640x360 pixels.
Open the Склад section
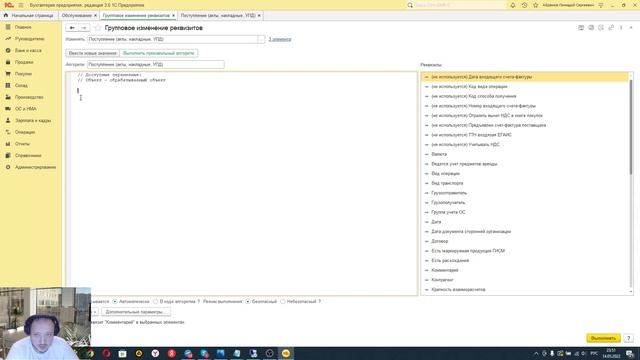(21, 85)
